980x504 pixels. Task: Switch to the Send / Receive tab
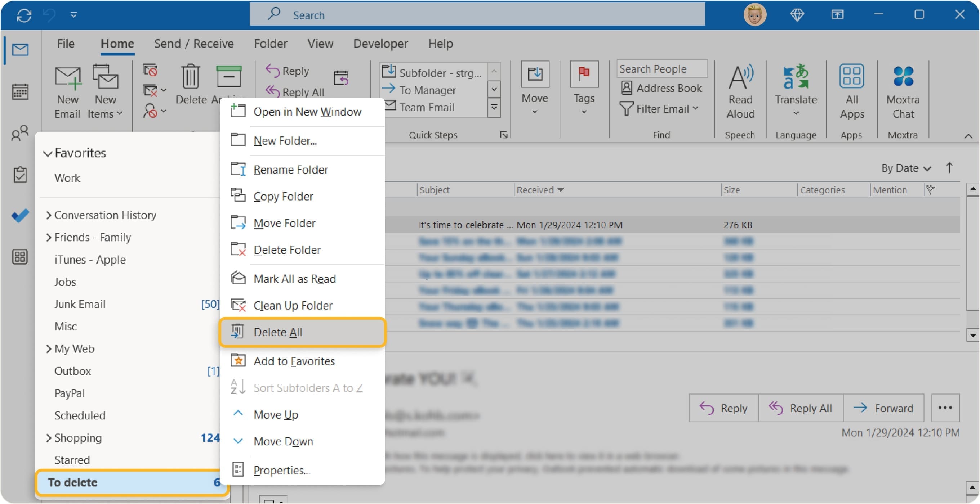193,44
